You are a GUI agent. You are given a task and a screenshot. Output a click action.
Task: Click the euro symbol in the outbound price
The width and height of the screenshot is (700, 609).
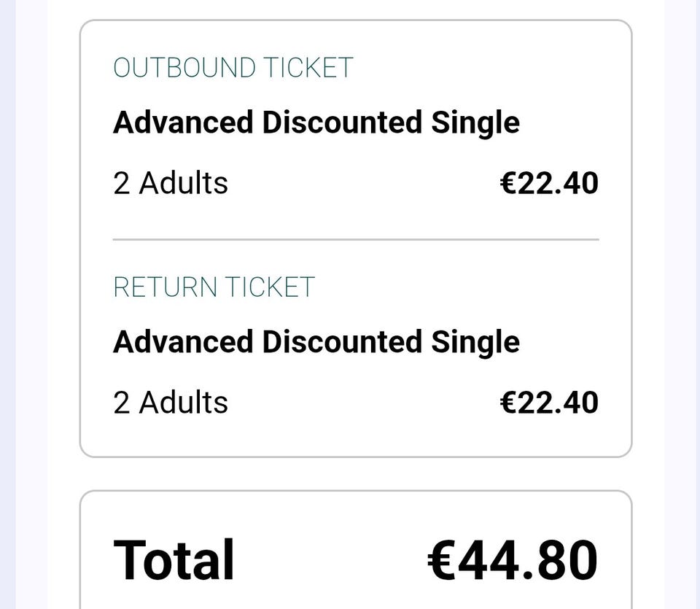point(508,184)
